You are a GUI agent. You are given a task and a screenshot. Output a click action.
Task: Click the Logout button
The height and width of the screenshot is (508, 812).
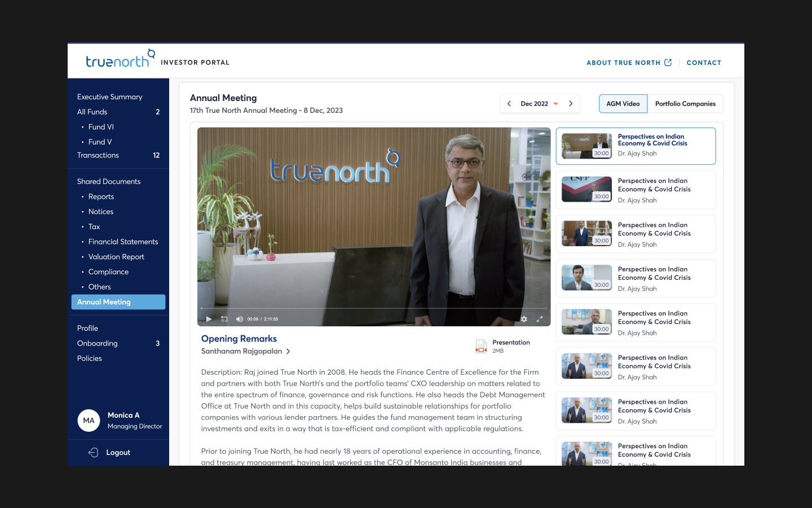tap(109, 452)
